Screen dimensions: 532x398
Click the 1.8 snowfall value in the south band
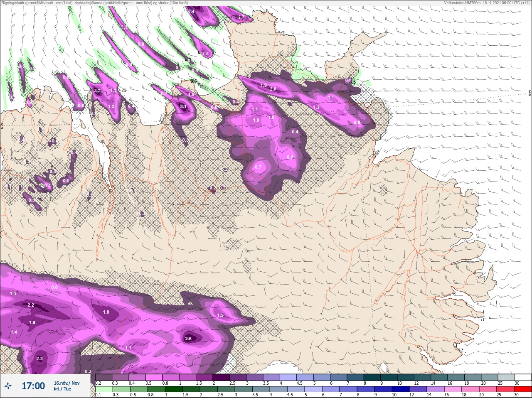106,312
